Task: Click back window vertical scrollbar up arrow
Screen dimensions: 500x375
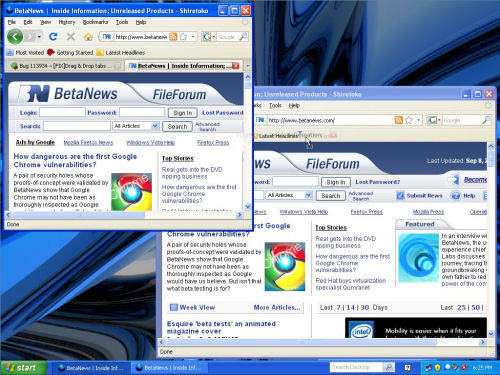Action: click(491, 146)
